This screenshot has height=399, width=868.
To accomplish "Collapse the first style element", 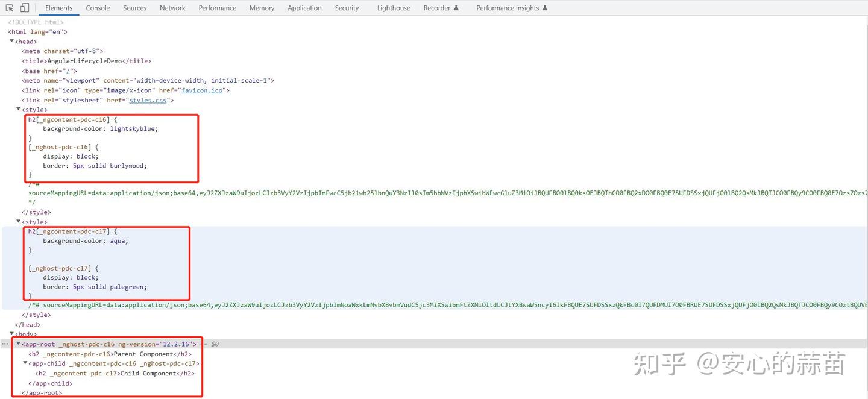I will point(19,109).
